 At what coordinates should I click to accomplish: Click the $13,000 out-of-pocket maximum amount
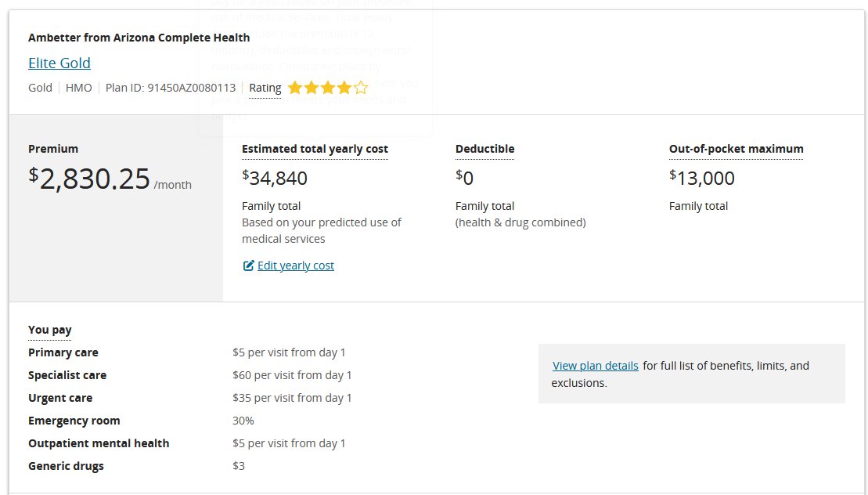click(x=702, y=179)
